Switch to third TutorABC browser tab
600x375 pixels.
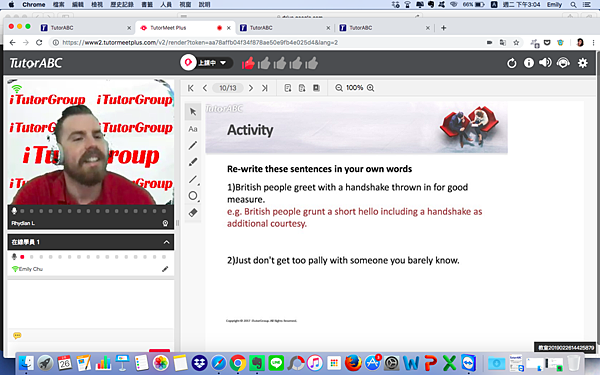coord(285,28)
